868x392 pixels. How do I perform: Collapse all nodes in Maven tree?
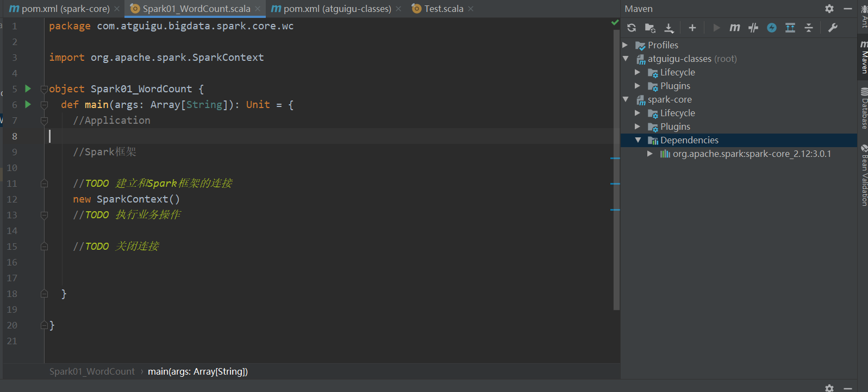coord(809,28)
